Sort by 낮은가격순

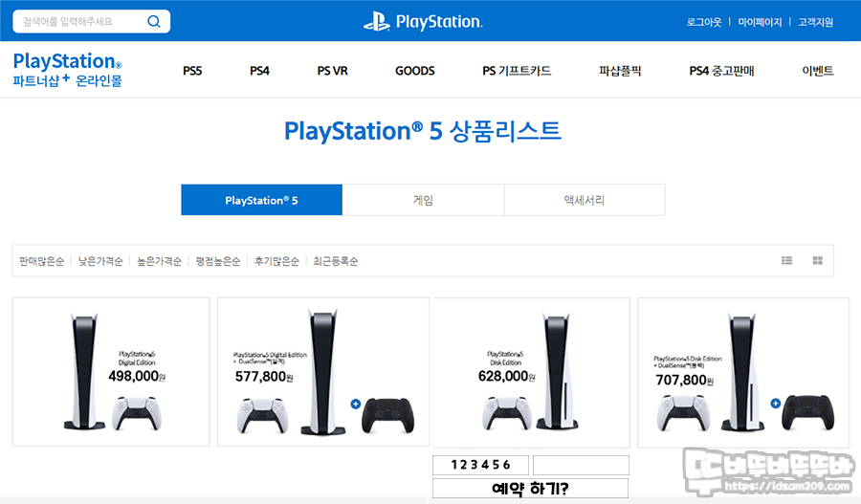pos(100,261)
